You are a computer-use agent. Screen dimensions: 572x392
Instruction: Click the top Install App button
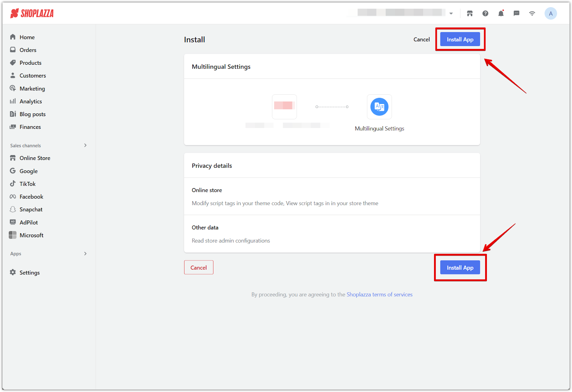(x=460, y=39)
